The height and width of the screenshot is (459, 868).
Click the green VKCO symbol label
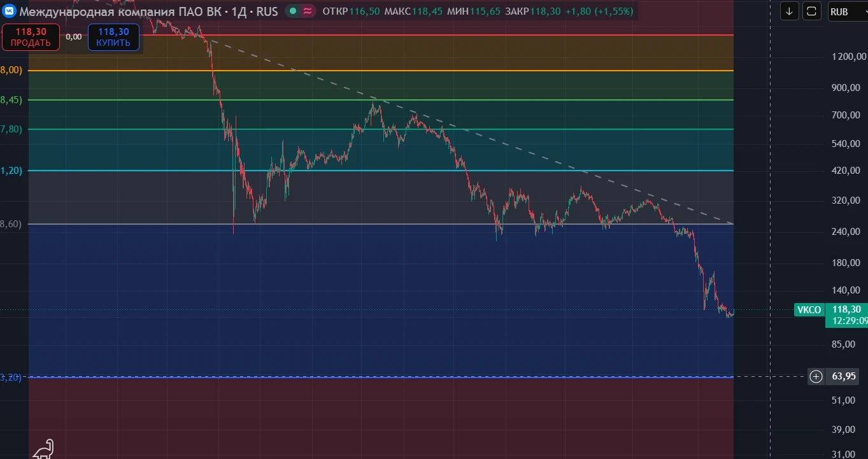point(809,310)
